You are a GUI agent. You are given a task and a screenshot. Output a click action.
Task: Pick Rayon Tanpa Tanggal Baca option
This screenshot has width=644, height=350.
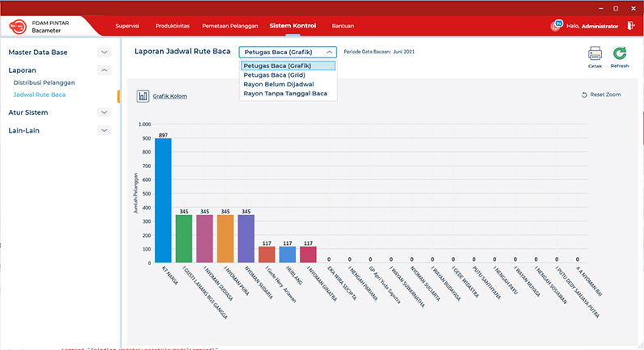coord(285,93)
